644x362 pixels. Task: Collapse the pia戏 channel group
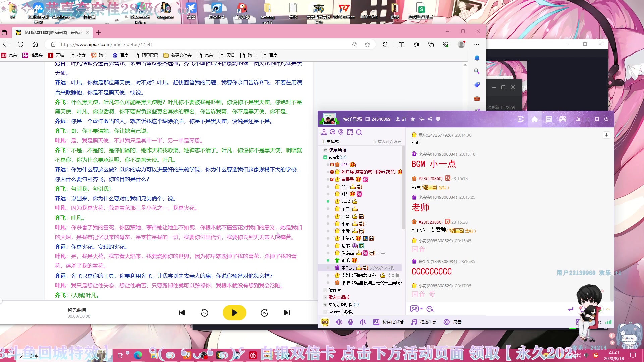[x=325, y=157]
